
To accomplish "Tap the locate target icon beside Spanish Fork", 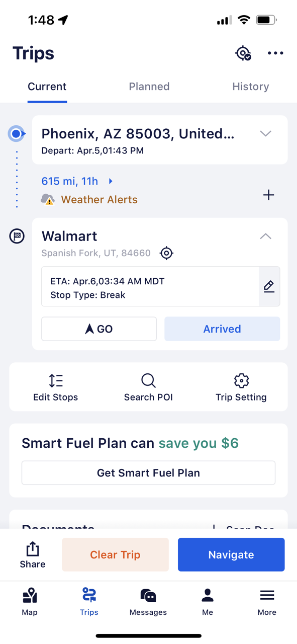I will coord(166,253).
